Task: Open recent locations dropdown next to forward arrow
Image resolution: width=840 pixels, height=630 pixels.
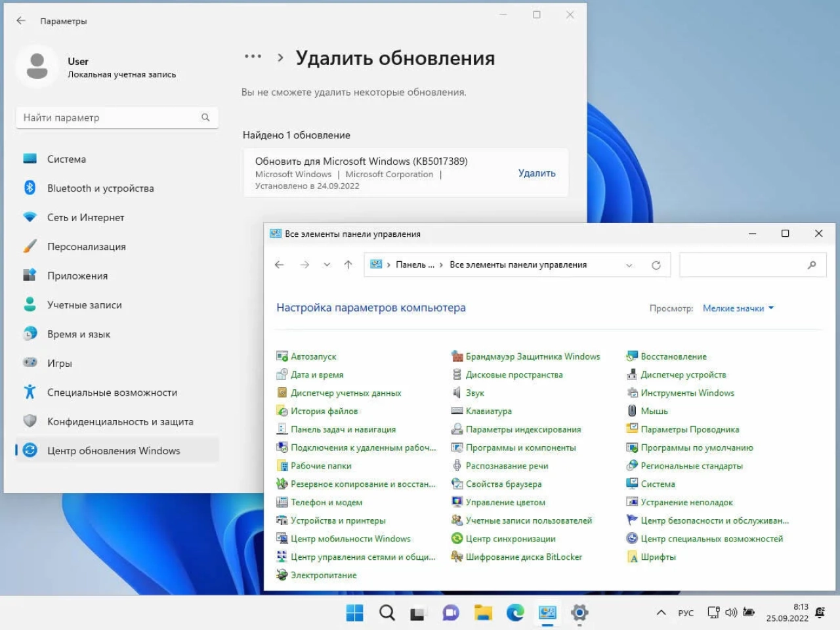Action: pyautogui.click(x=327, y=264)
